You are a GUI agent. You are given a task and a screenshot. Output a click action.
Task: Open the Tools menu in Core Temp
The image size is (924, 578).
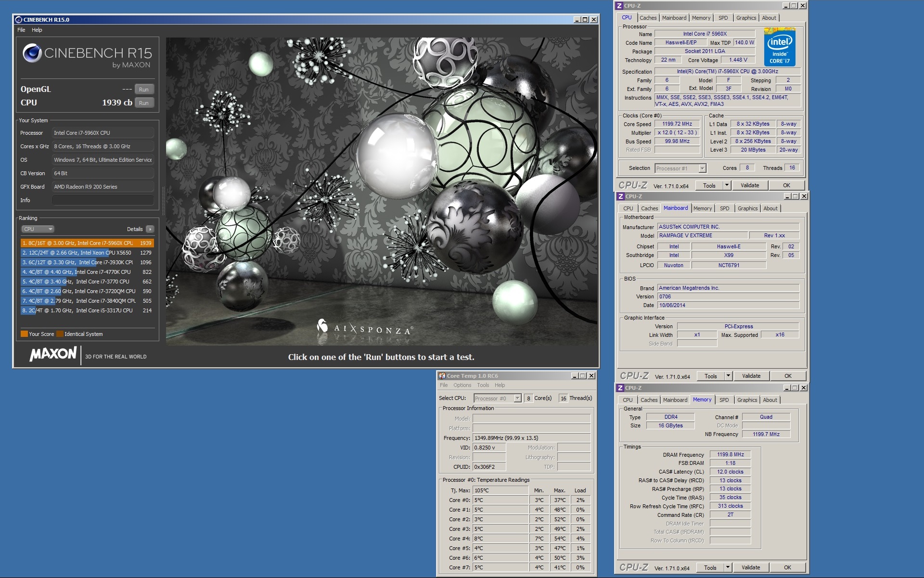coord(483,385)
